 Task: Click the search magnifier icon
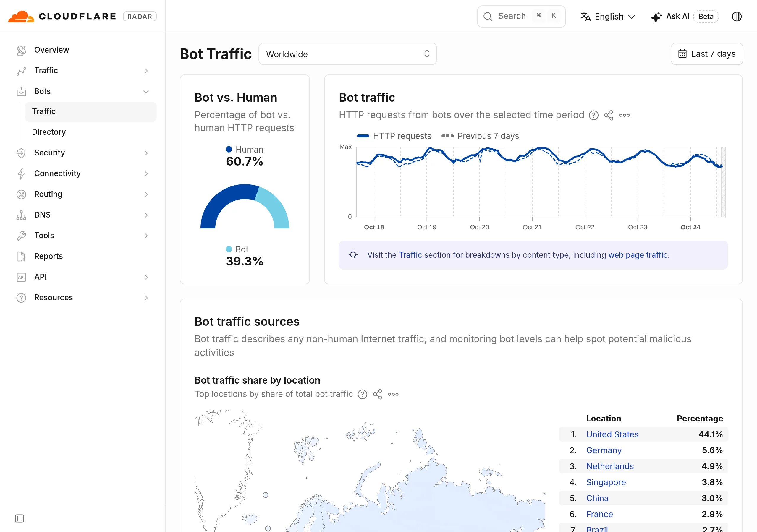(x=488, y=17)
